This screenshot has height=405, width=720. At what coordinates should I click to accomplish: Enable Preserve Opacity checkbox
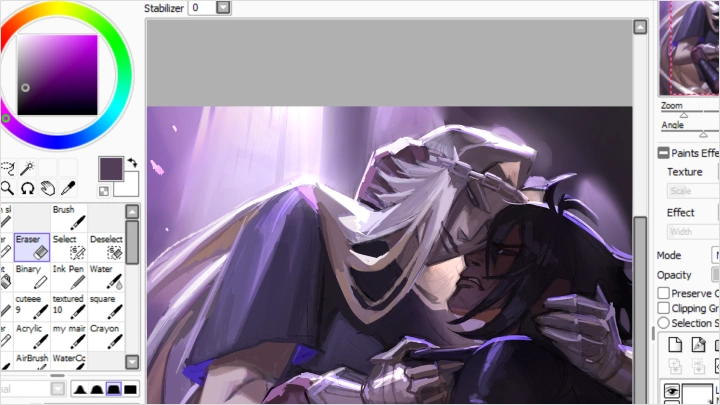click(664, 293)
